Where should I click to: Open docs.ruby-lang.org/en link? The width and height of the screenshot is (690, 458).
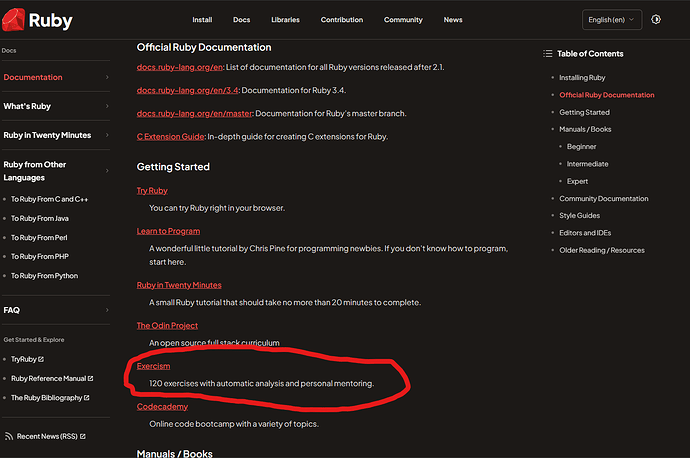pyautogui.click(x=180, y=67)
